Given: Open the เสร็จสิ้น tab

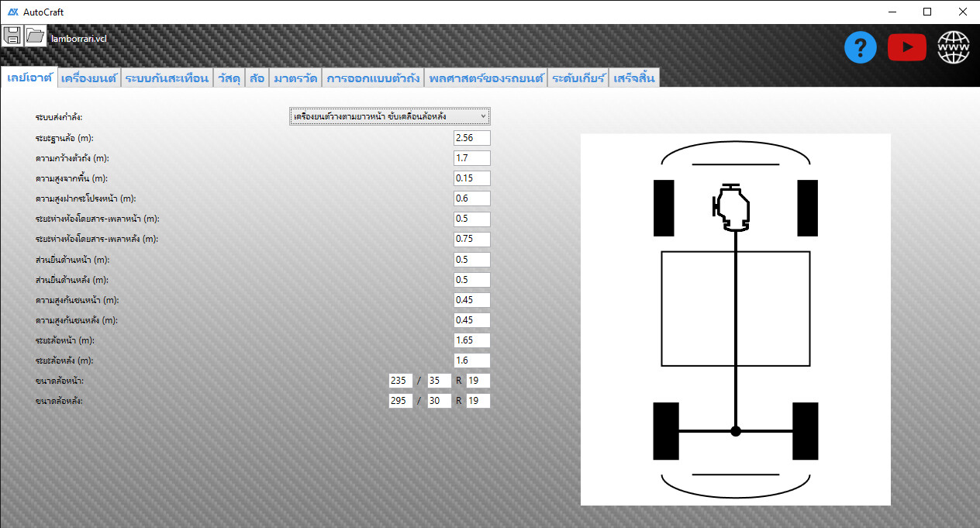Looking at the screenshot, I should (634, 78).
